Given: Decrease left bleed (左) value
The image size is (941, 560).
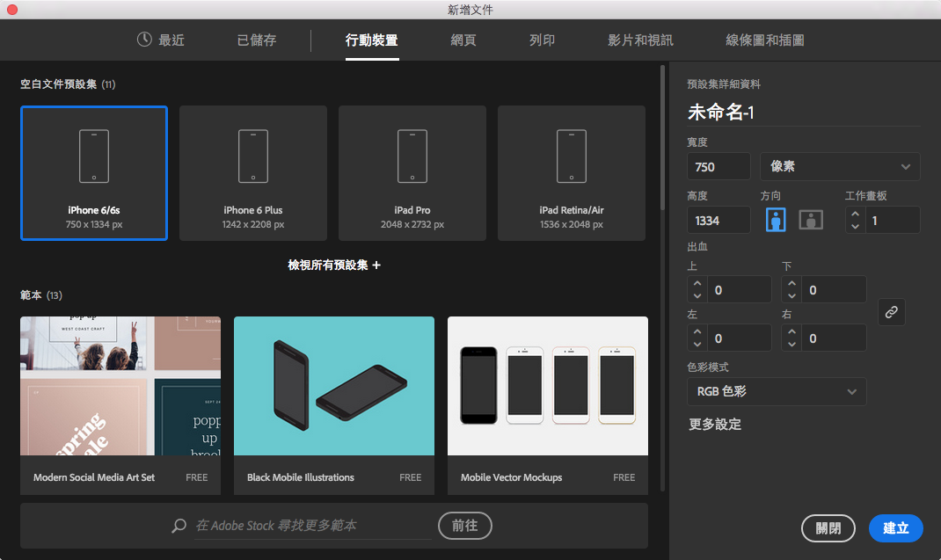Looking at the screenshot, I should [697, 345].
